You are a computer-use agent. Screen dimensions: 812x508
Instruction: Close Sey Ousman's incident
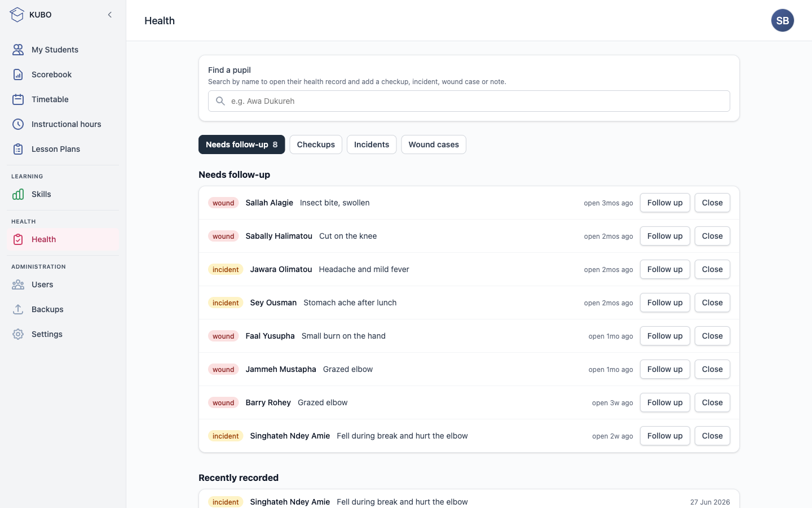click(x=712, y=303)
